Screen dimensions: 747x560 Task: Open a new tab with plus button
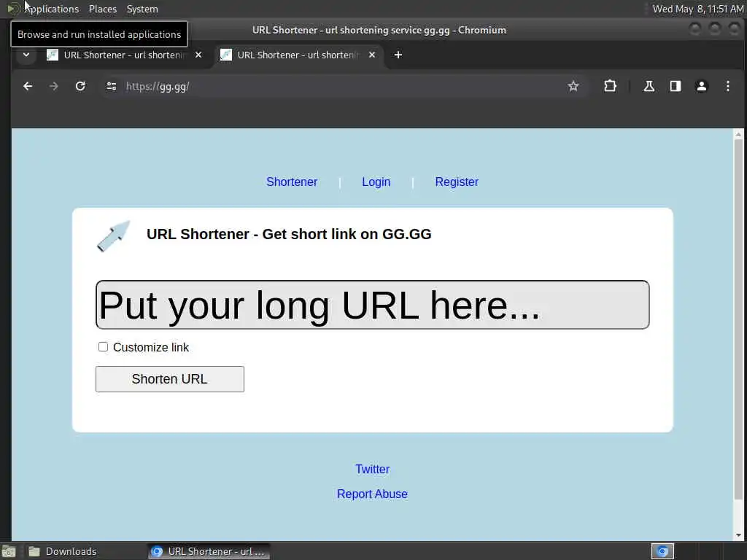coord(398,55)
